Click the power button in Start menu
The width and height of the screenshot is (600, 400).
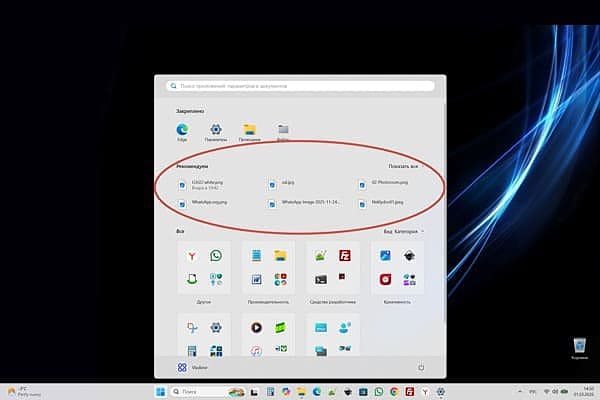(421, 367)
